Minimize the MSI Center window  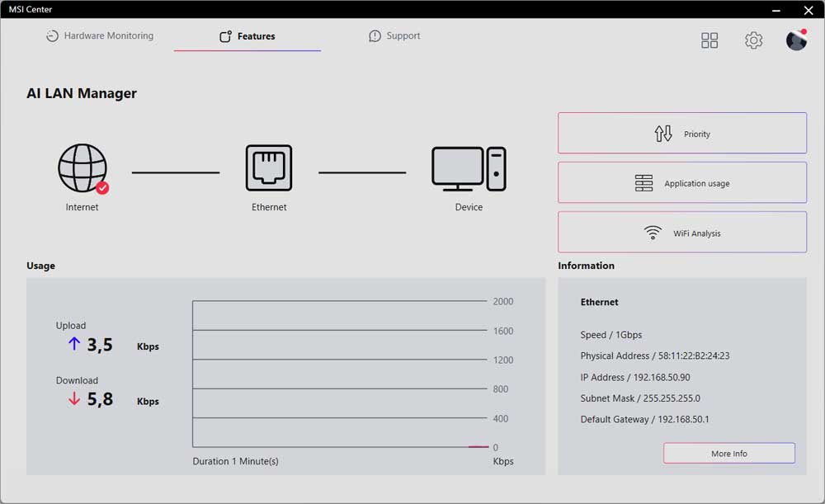(x=775, y=10)
